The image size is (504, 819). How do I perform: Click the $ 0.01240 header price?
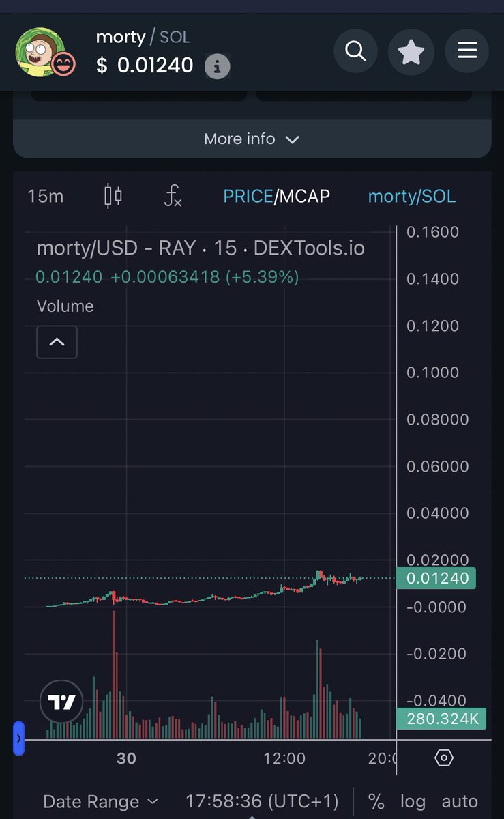pyautogui.click(x=145, y=66)
